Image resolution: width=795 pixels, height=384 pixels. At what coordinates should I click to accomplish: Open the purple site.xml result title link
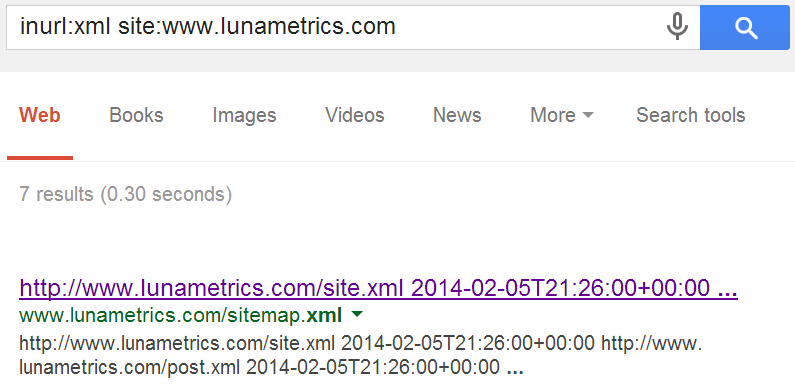[378, 288]
